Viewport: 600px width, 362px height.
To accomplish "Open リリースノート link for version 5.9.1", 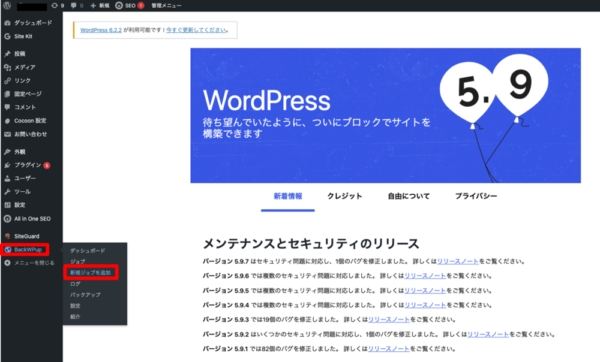I will click(388, 349).
